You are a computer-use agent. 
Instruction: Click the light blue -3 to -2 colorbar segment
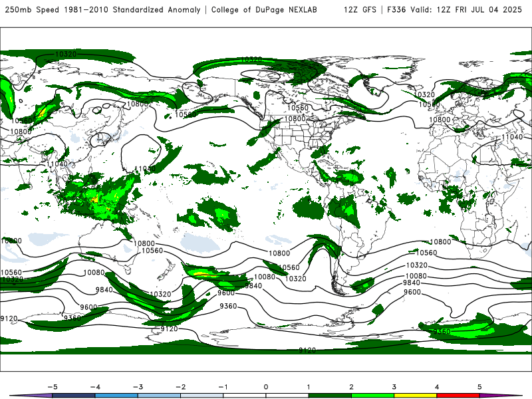point(159,396)
